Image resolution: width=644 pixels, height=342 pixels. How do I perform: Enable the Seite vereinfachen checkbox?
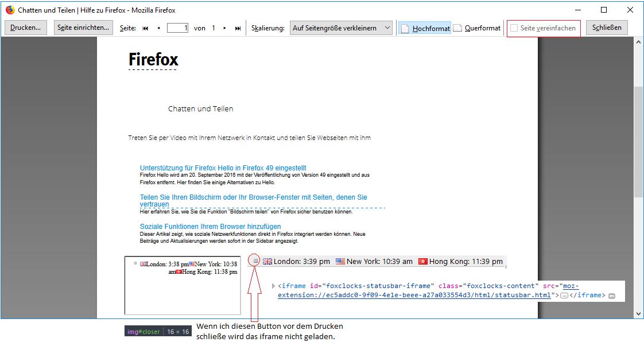click(x=514, y=28)
